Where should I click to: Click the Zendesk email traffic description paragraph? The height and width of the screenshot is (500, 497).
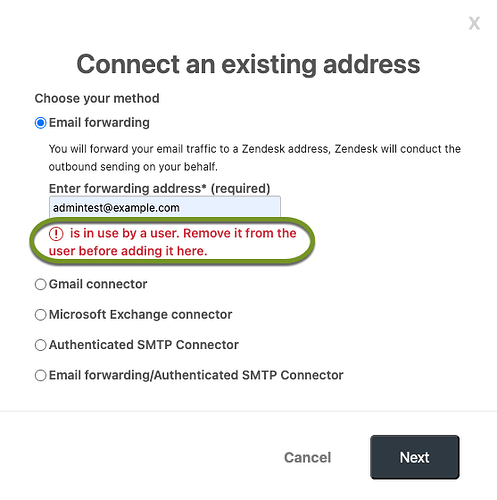pos(255,158)
